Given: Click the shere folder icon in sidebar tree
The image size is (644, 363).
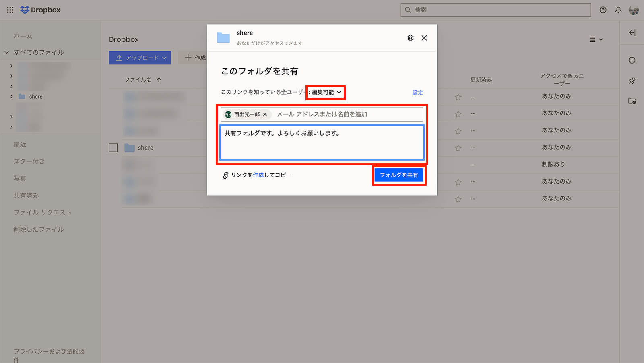Looking at the screenshot, I should [x=22, y=97].
